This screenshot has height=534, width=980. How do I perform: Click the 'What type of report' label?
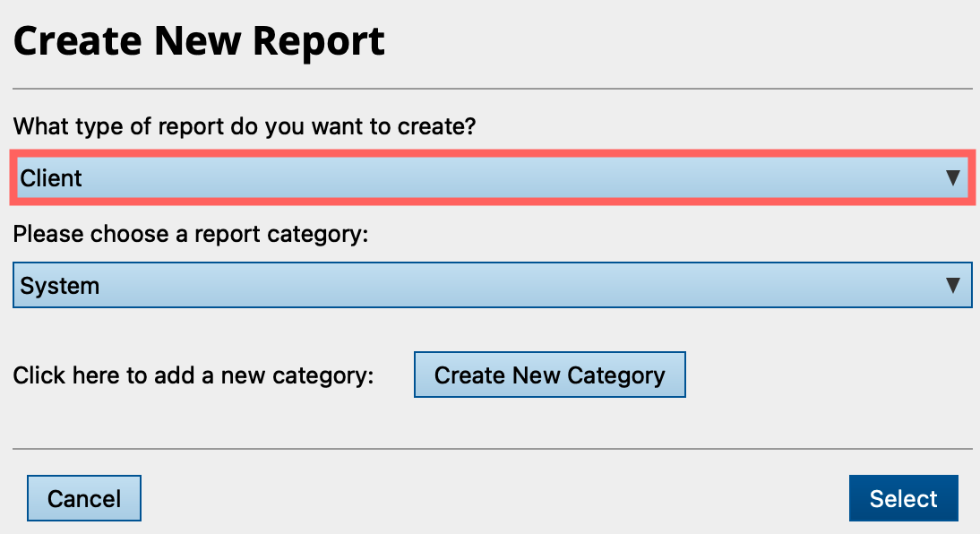(x=245, y=126)
